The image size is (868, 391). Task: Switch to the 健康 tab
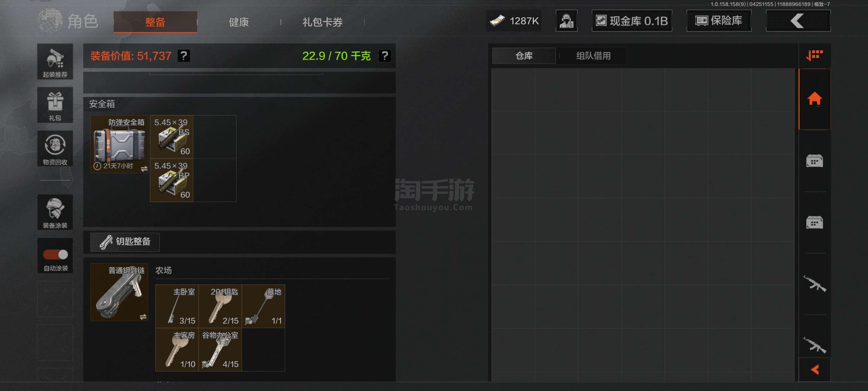239,22
